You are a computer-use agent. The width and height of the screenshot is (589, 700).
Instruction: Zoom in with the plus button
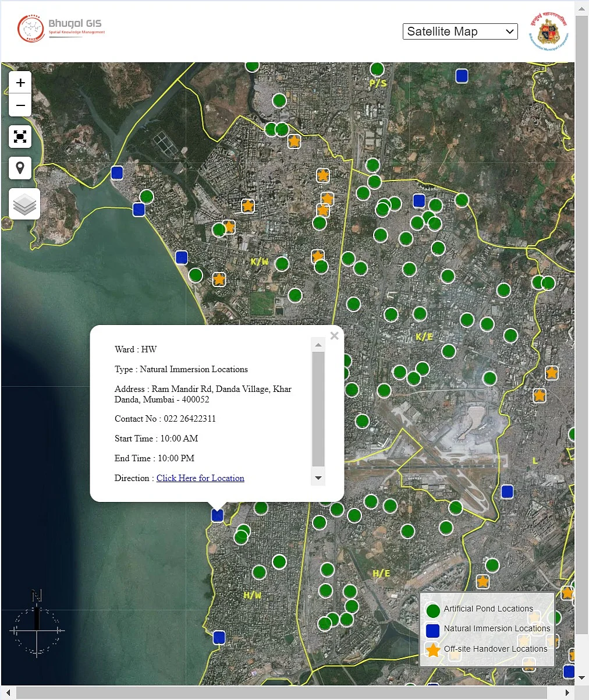(x=20, y=83)
